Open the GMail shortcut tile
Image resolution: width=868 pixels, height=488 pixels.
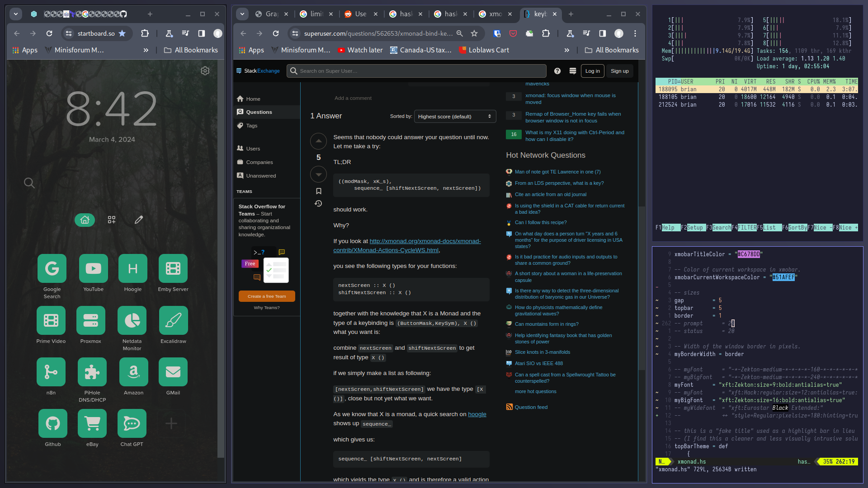[173, 372]
